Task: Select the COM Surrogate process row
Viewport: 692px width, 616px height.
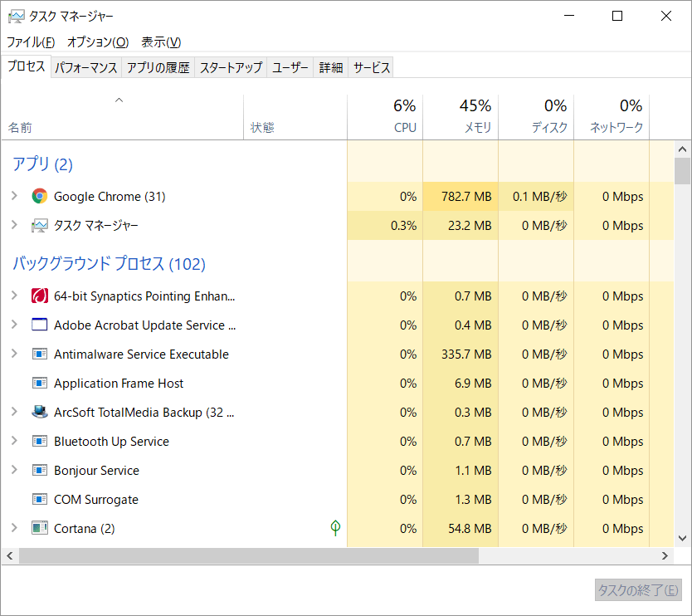Action: click(124, 499)
